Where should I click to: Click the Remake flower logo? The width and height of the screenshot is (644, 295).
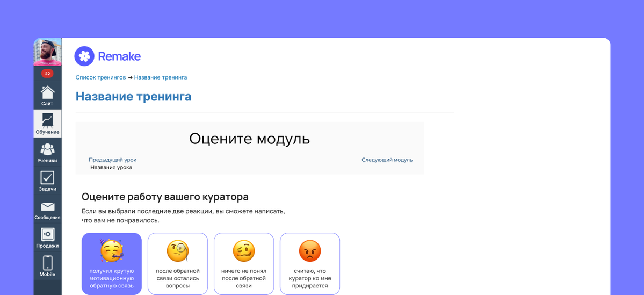[x=84, y=56]
